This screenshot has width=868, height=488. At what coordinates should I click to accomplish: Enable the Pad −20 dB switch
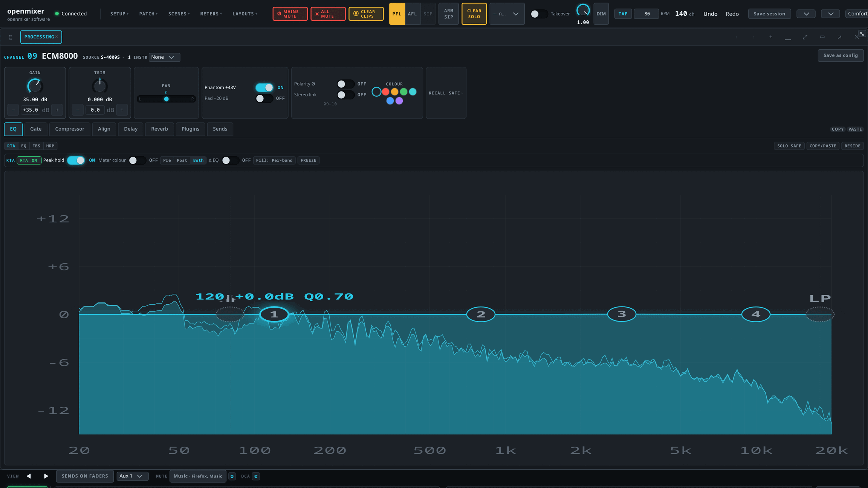(x=264, y=98)
